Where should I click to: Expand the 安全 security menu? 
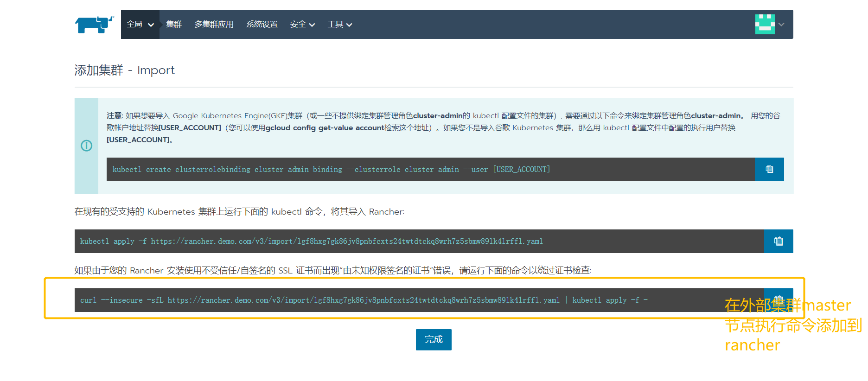[x=302, y=24]
